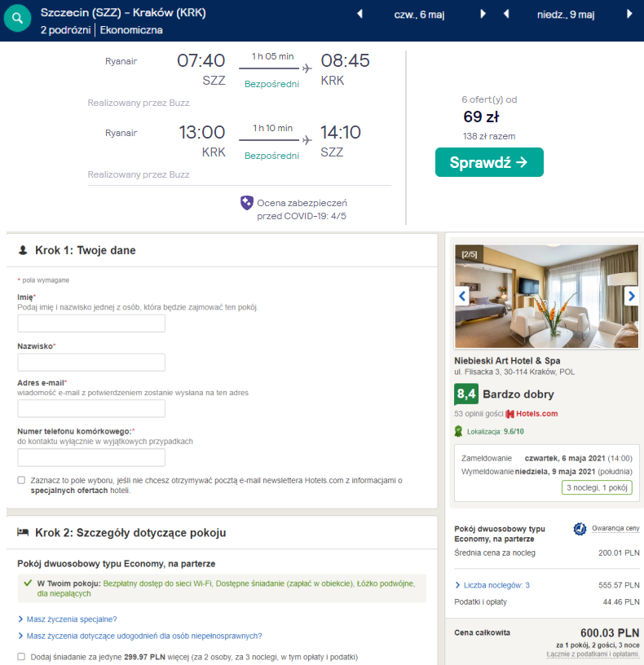The image size is (644, 665).
Task: Click the COVID-19 safety rating shield icon
Action: (x=246, y=203)
